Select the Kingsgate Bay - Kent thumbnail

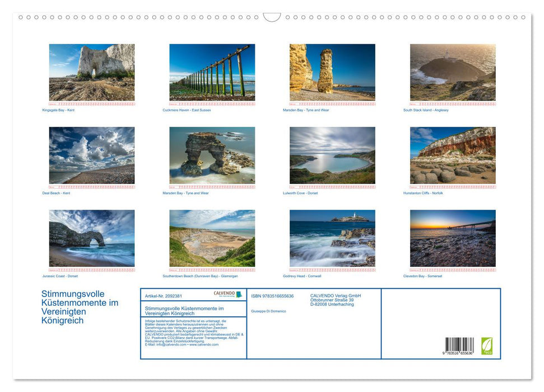click(91, 72)
